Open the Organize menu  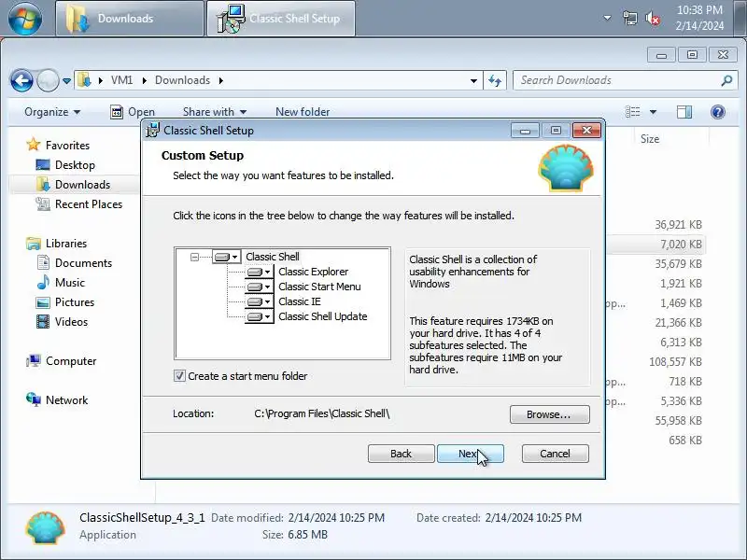[x=52, y=112]
